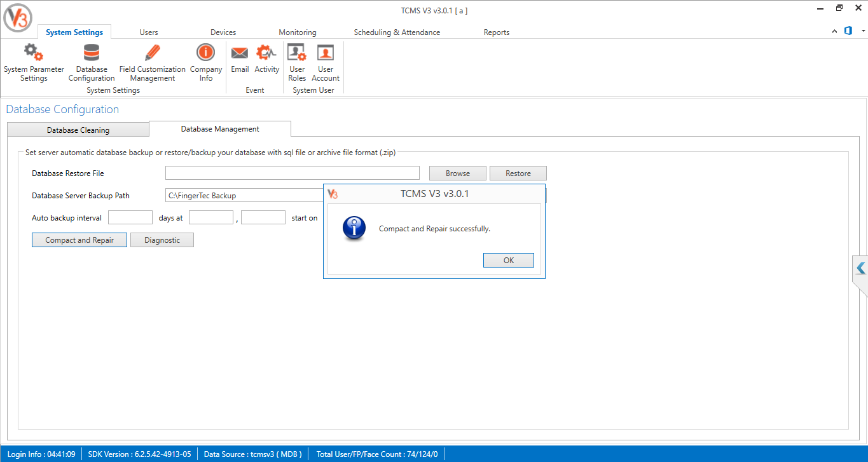Viewport: 868px width, 462px height.
Task: Select the Database Management tab
Action: click(220, 128)
